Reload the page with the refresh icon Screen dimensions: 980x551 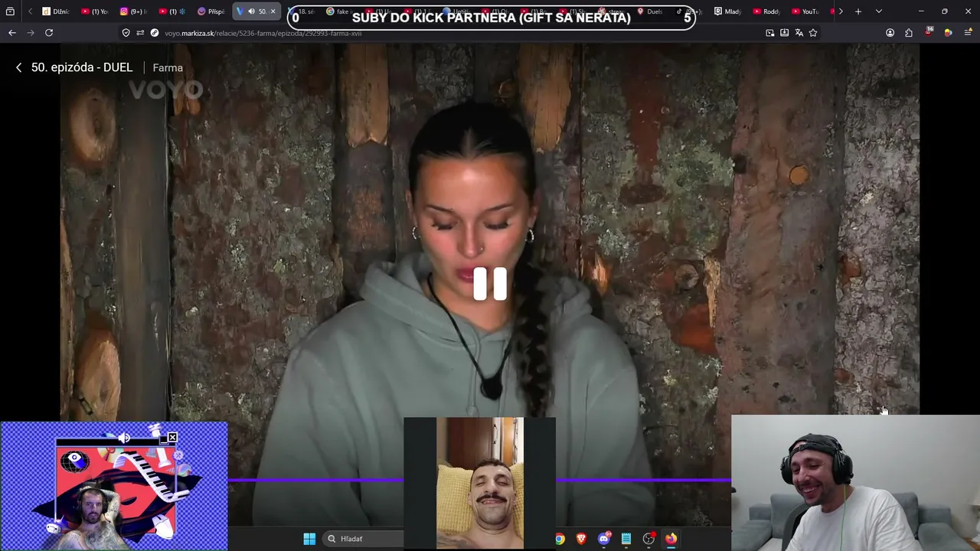pyautogui.click(x=49, y=33)
